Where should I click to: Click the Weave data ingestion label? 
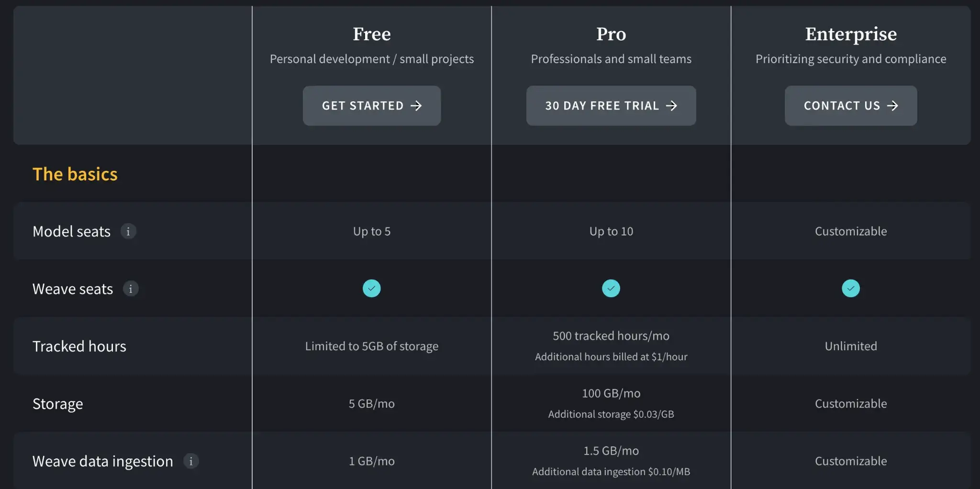(x=103, y=461)
